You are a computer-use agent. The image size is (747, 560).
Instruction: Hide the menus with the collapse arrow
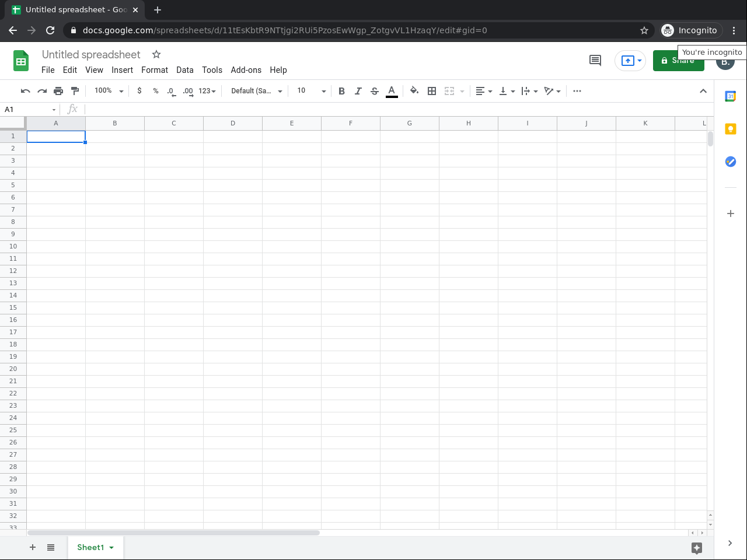click(x=703, y=91)
